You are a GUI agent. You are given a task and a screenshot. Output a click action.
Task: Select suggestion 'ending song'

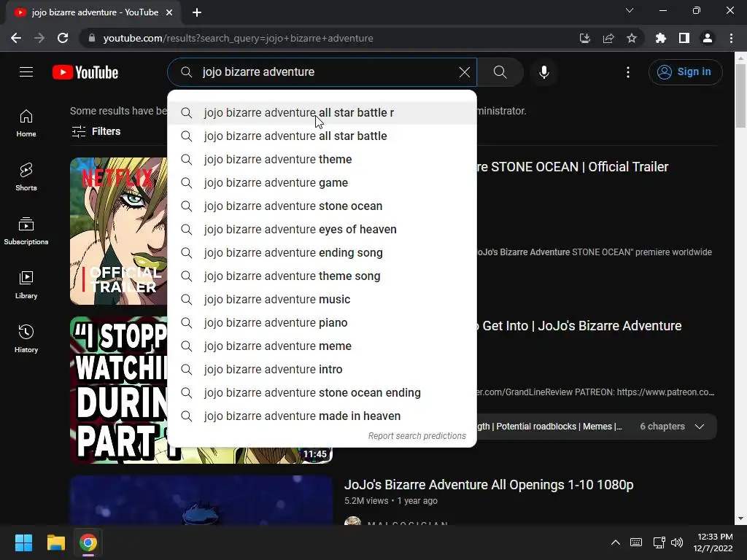click(x=322, y=253)
